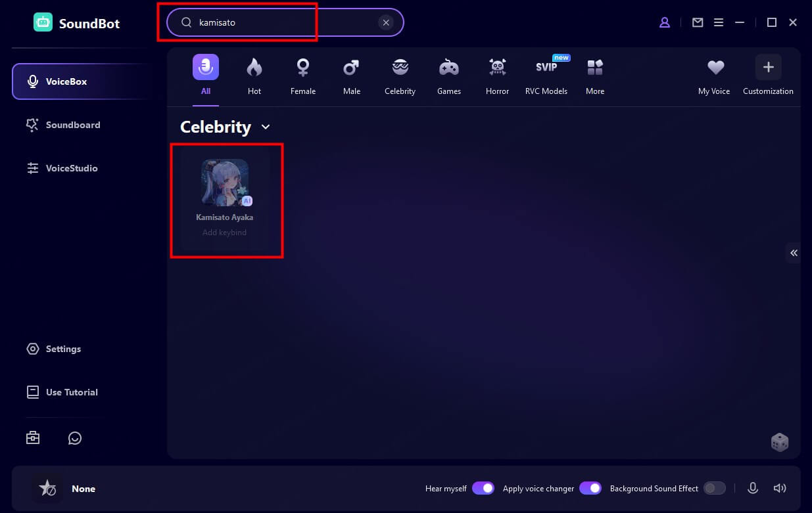The height and width of the screenshot is (513, 812).
Task: Click the random voice dice icon
Action: pyautogui.click(x=779, y=442)
